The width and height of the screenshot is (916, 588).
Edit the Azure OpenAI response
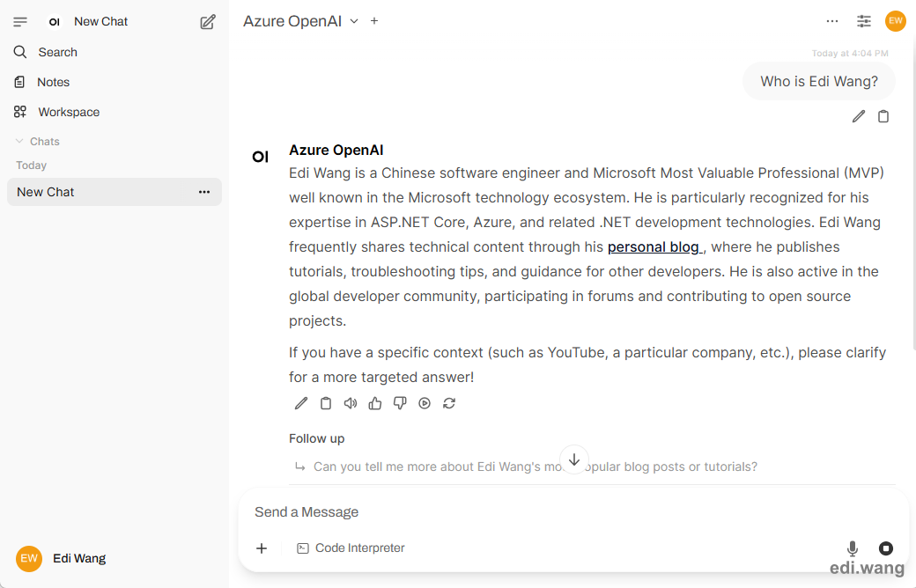[301, 403]
